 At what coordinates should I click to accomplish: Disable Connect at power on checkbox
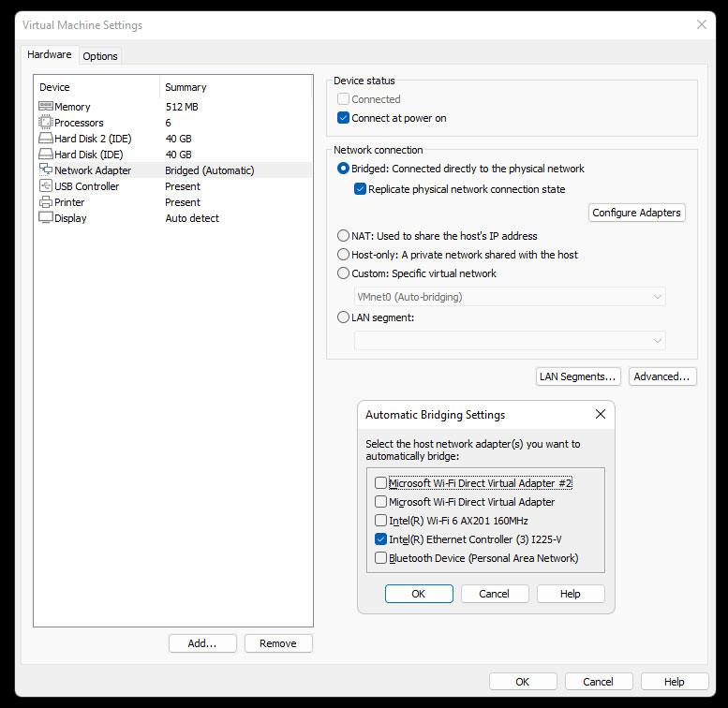tap(344, 118)
